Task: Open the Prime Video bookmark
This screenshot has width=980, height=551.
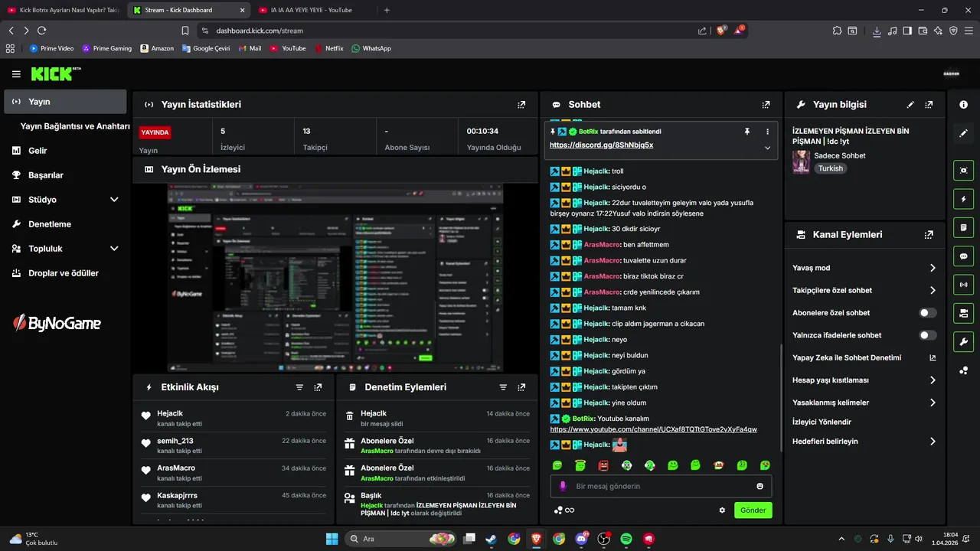Action: pyautogui.click(x=51, y=48)
